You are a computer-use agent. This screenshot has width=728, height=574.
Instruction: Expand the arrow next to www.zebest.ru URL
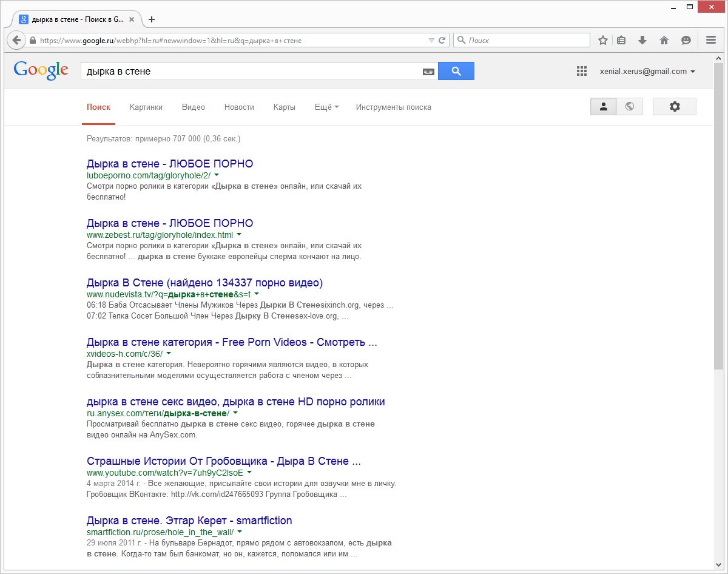click(x=239, y=235)
